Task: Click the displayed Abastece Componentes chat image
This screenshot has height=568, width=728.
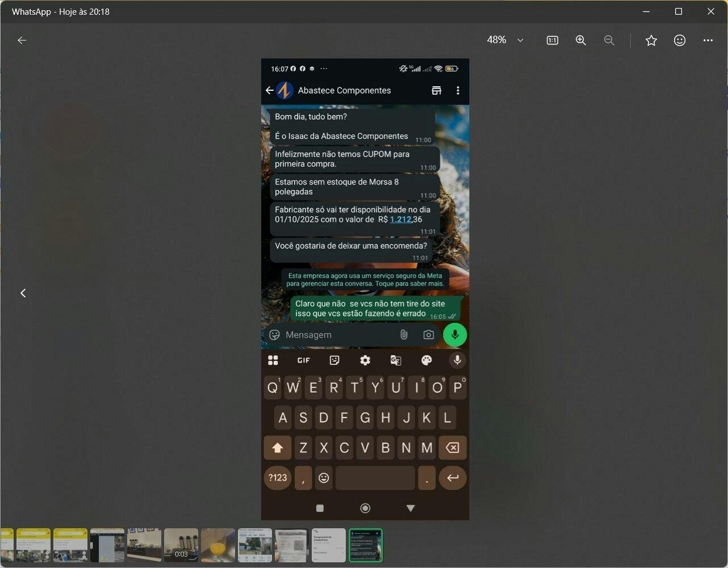Action: click(365, 227)
